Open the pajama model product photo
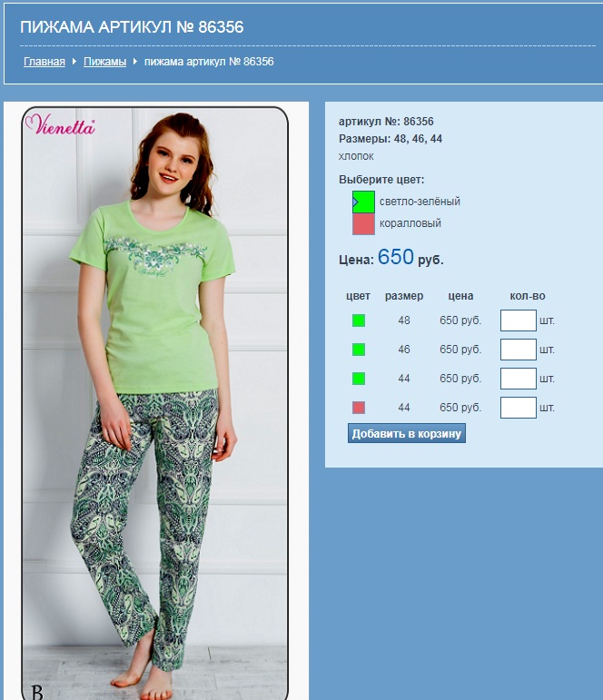 coord(155,403)
